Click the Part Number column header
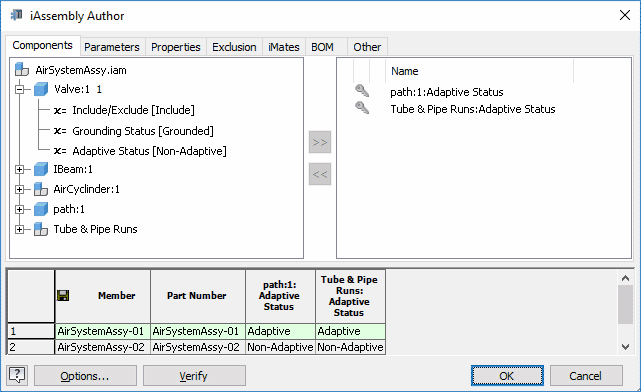 tap(198, 296)
